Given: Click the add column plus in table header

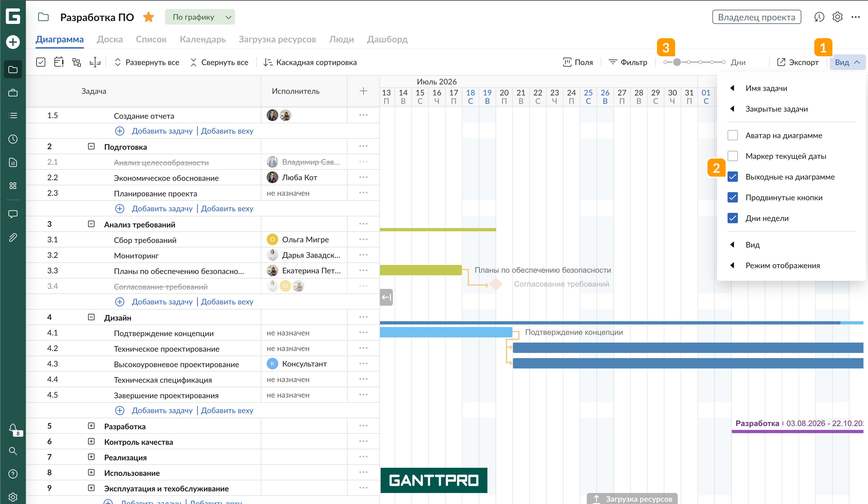Looking at the screenshot, I should [363, 91].
